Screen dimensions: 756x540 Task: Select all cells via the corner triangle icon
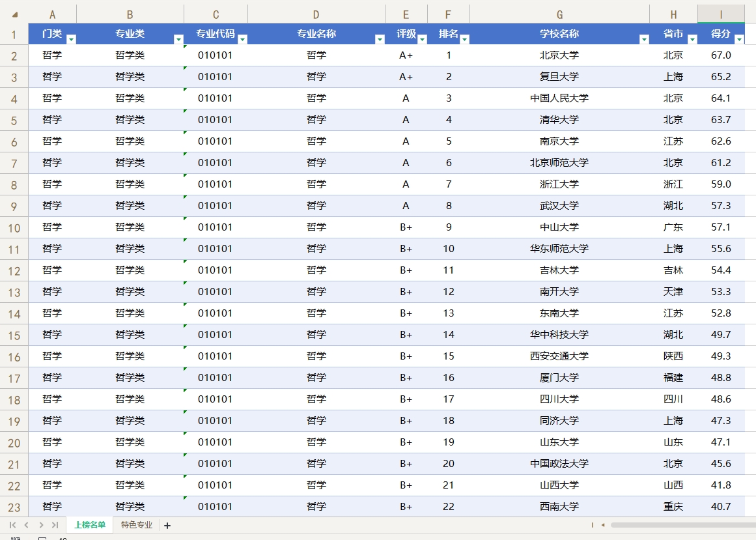pos(14,13)
